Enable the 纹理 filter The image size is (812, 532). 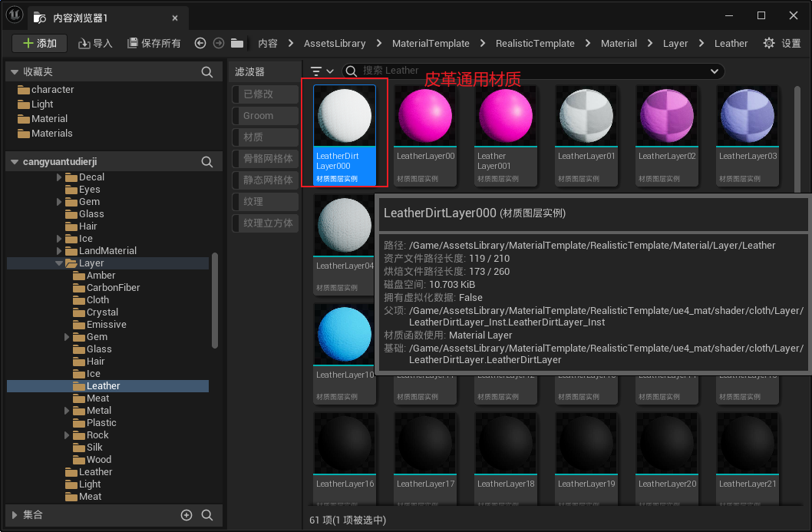click(x=265, y=202)
